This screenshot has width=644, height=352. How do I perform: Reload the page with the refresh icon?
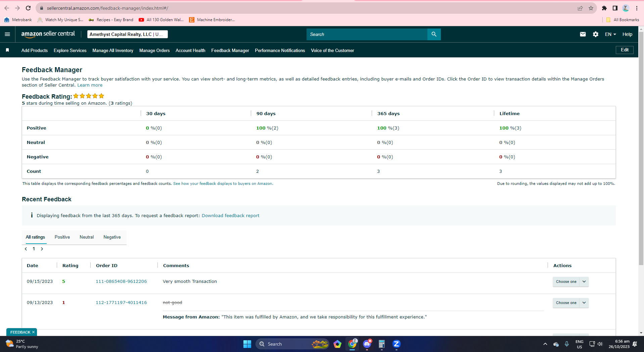[x=28, y=8]
